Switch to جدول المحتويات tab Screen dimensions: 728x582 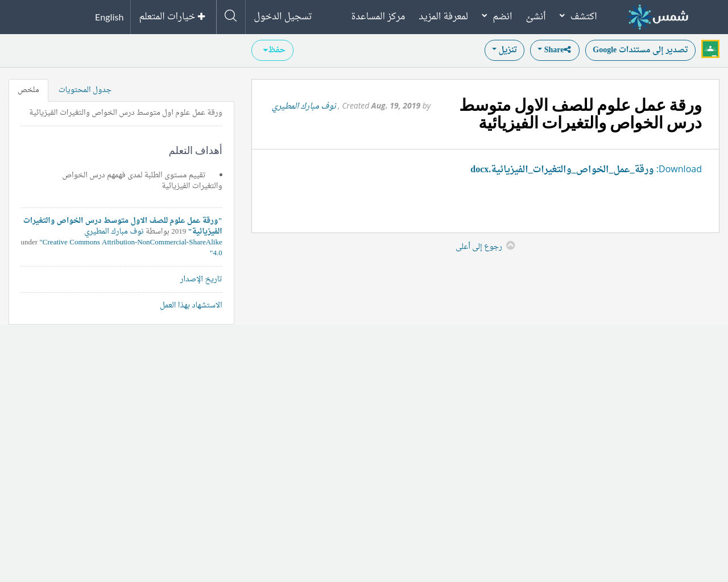[85, 90]
